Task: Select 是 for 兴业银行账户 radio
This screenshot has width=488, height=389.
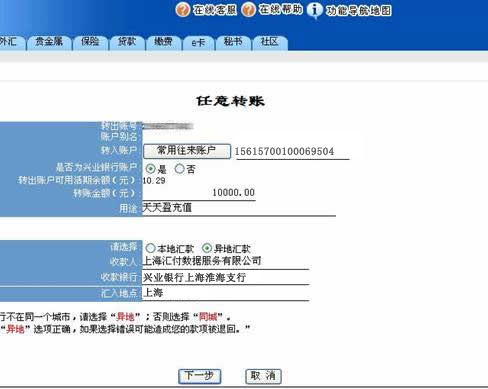Action: [x=150, y=169]
